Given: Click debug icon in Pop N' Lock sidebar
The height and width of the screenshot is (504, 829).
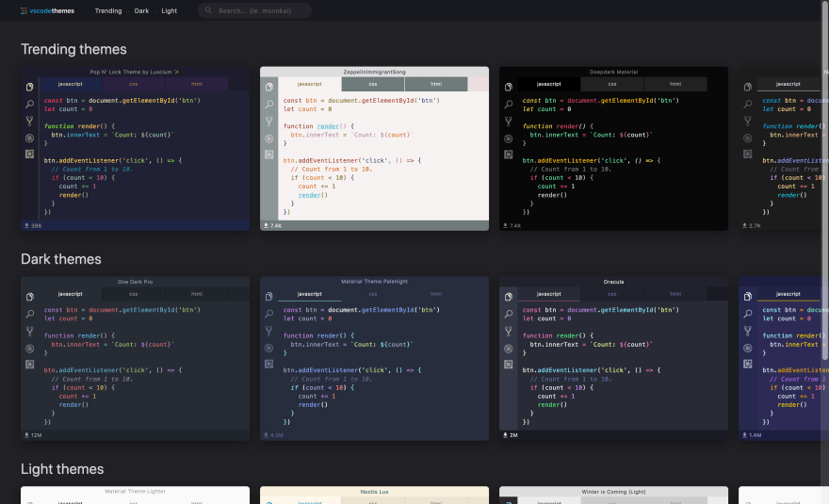Looking at the screenshot, I should pyautogui.click(x=29, y=138).
